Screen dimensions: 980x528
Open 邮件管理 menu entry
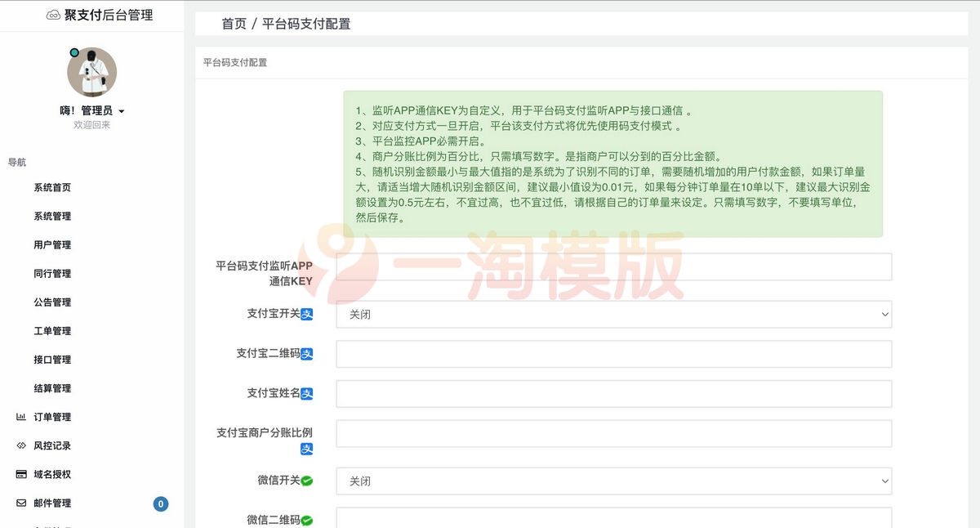pyautogui.click(x=52, y=503)
